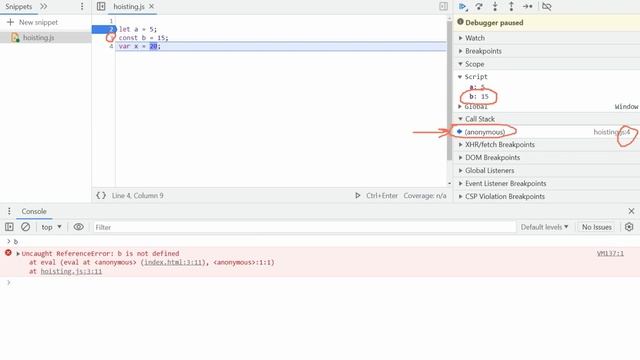This screenshot has width=640, height=360.
Task: Step over next function call
Action: point(479,7)
